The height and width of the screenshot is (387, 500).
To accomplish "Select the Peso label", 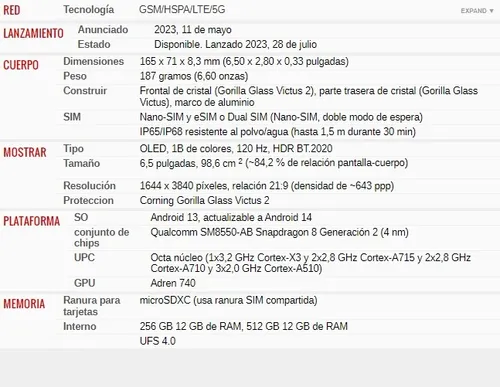I will coord(75,76).
